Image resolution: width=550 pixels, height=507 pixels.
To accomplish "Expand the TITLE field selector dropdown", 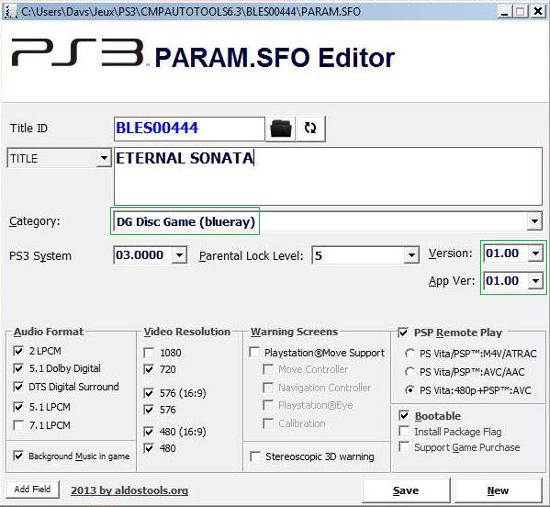I will point(104,158).
